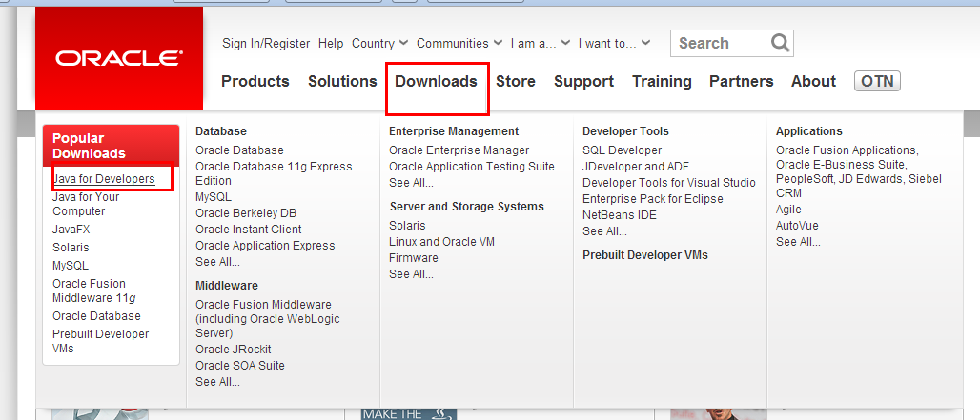Open Oracle Database in Popular Downloads

coord(96,316)
